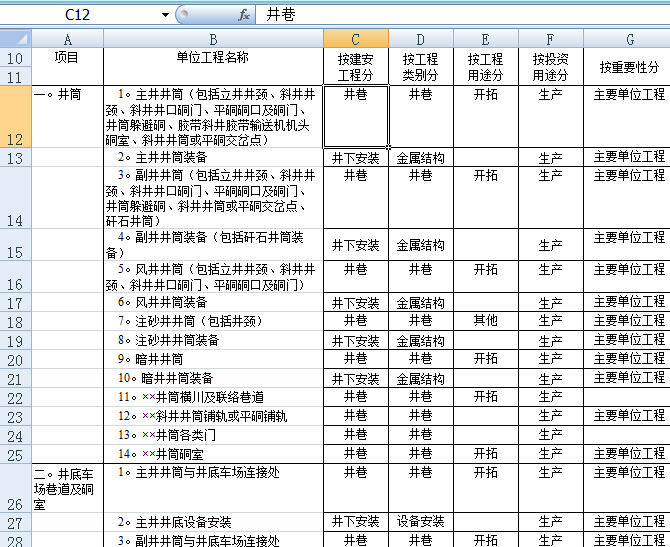
Task: Click the Select All corner button
Action: pos(16,39)
